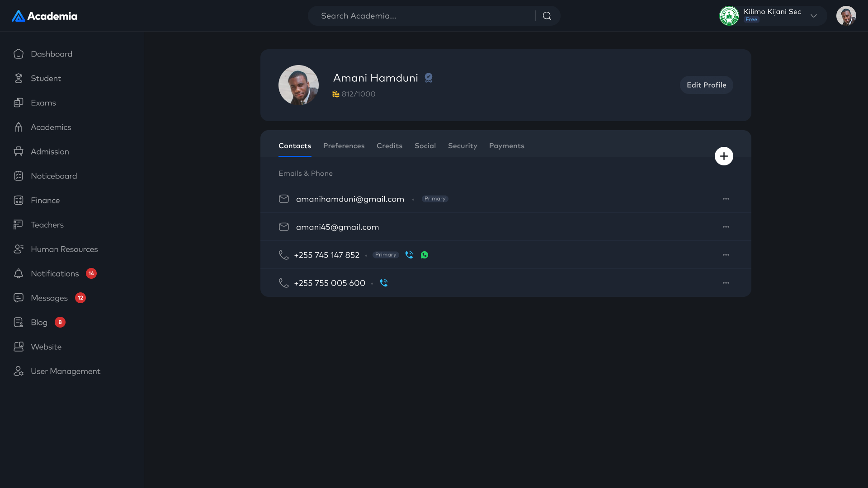
Task: Click the Edit Profile button
Action: coord(706,85)
